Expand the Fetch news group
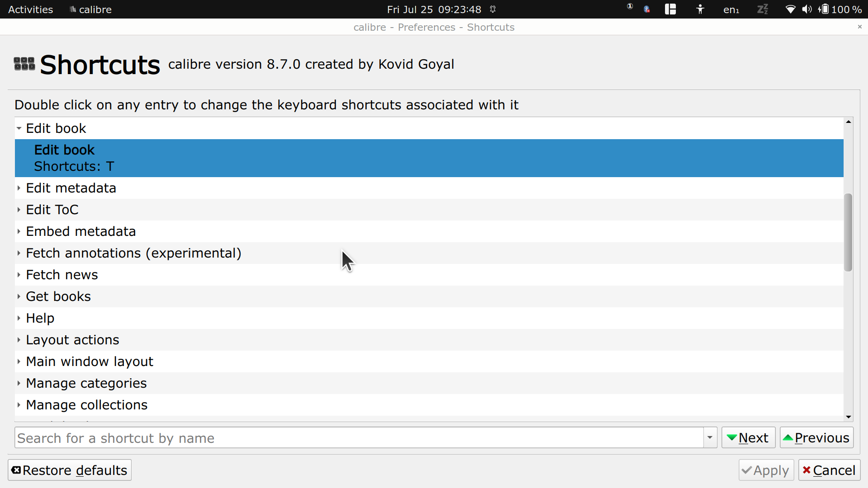 pos(19,275)
